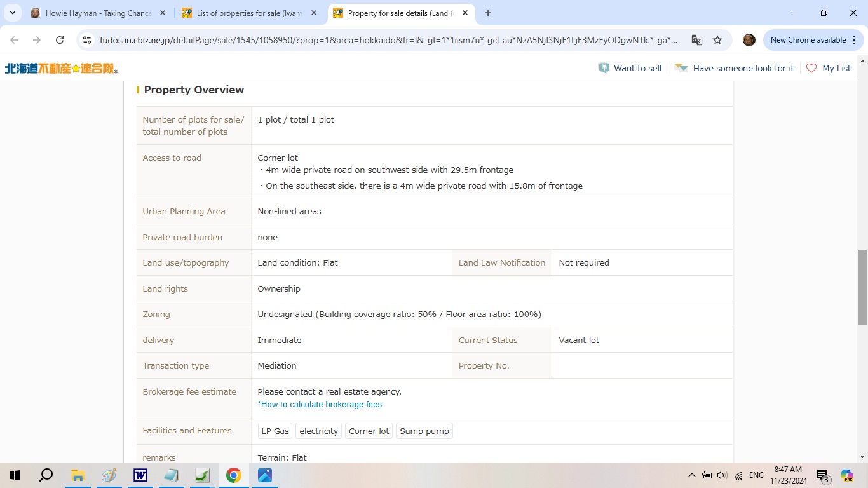Screen dimensions: 868x488
Task: Open the Windows Start menu
Action: tap(15, 475)
